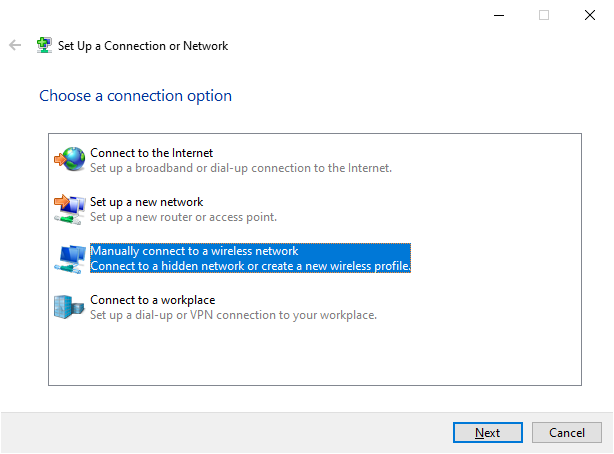Select the Connect to the Internet option

click(x=151, y=152)
